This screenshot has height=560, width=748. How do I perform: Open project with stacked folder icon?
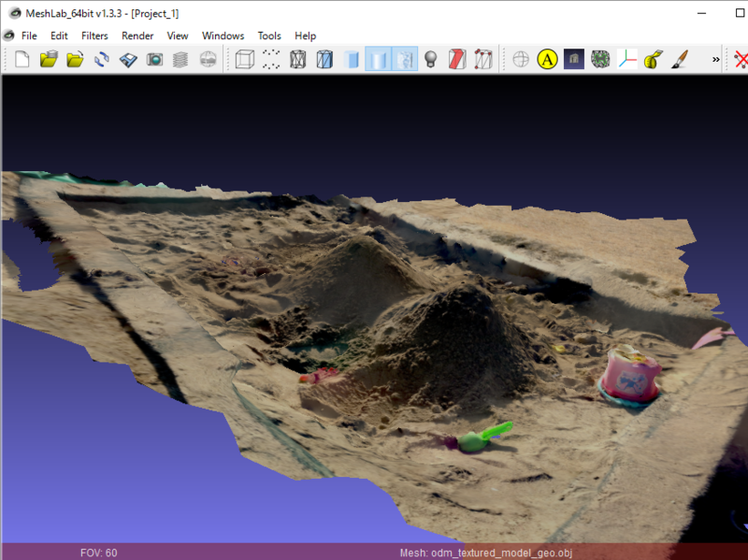pos(49,60)
